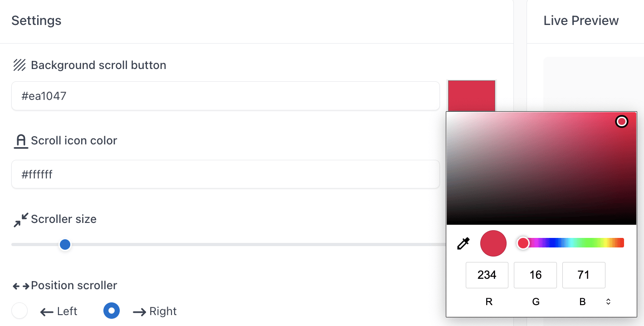Click the Live Preview heading
Image resolution: width=644 pixels, height=326 pixels.
point(581,21)
